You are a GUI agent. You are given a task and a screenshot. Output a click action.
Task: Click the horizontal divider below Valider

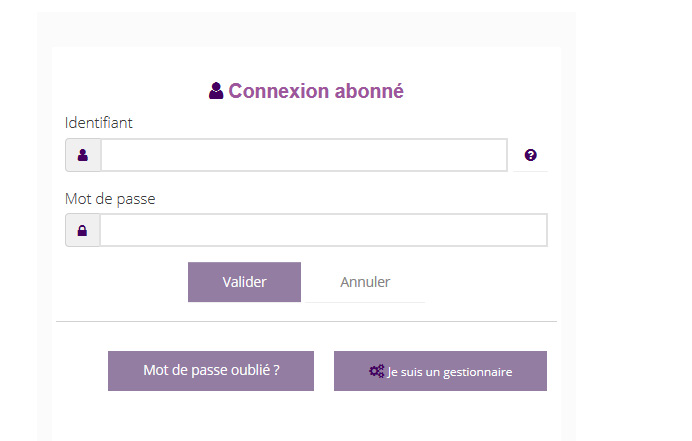click(306, 321)
